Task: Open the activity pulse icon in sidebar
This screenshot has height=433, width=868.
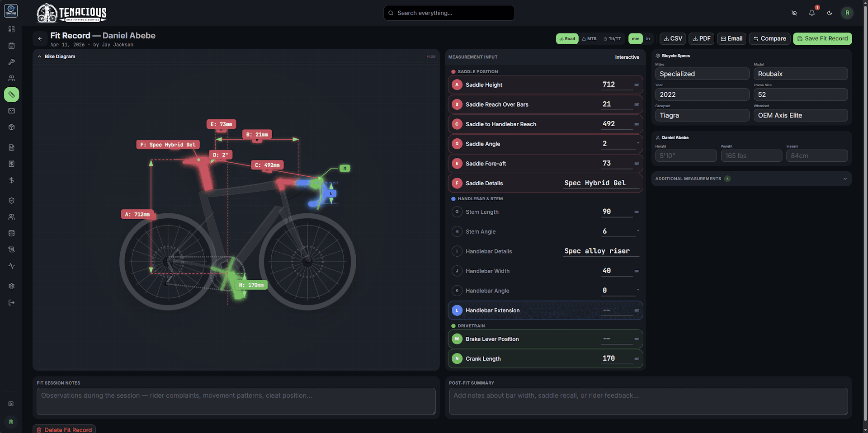Action: [11, 266]
